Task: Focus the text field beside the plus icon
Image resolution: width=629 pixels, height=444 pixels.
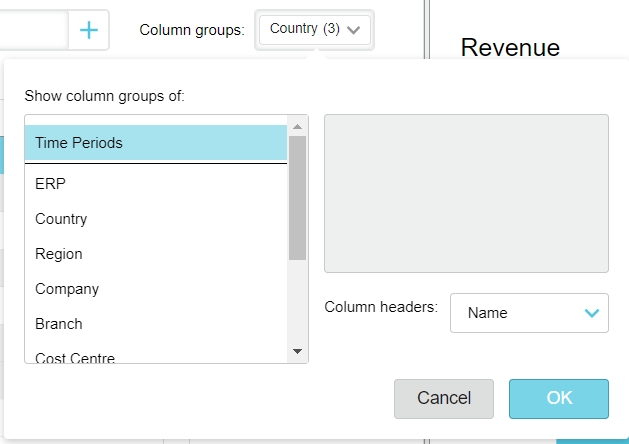Action: click(33, 30)
